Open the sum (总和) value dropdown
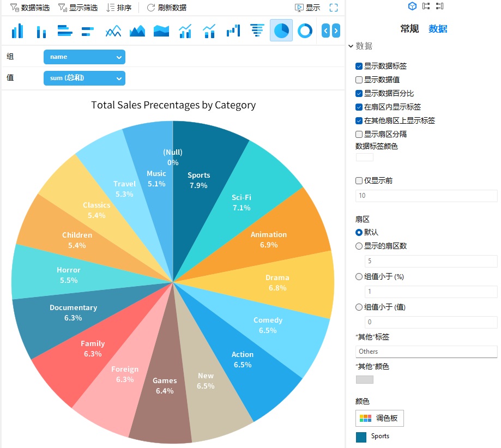Screen dimensions: 501x448 click(x=84, y=78)
